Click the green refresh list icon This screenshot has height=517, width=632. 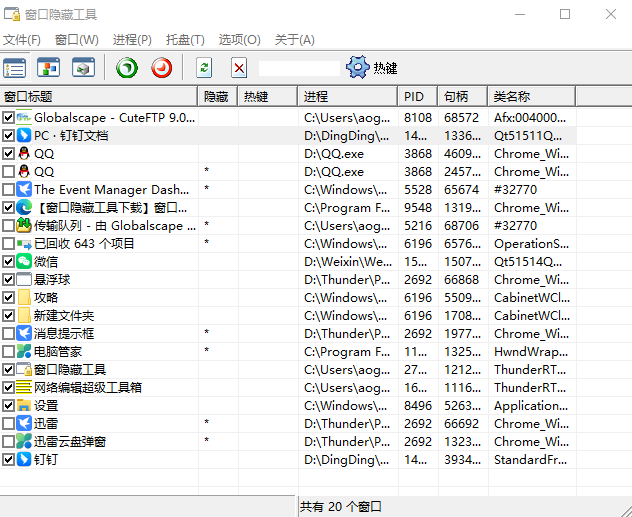[204, 68]
